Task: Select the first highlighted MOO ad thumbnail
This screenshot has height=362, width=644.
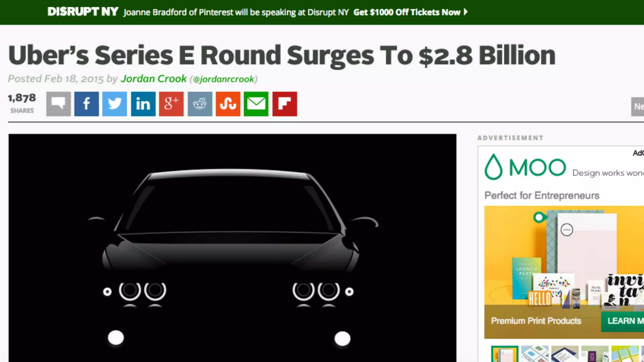Action: pyautogui.click(x=505, y=354)
